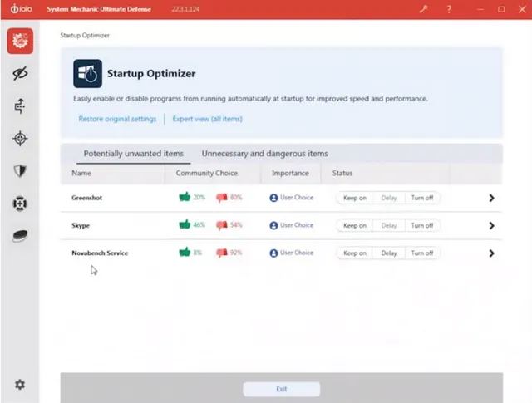Viewport: 532px width, 403px height.
Task: Expand the Greenshot row details arrow
Action: 491,198
